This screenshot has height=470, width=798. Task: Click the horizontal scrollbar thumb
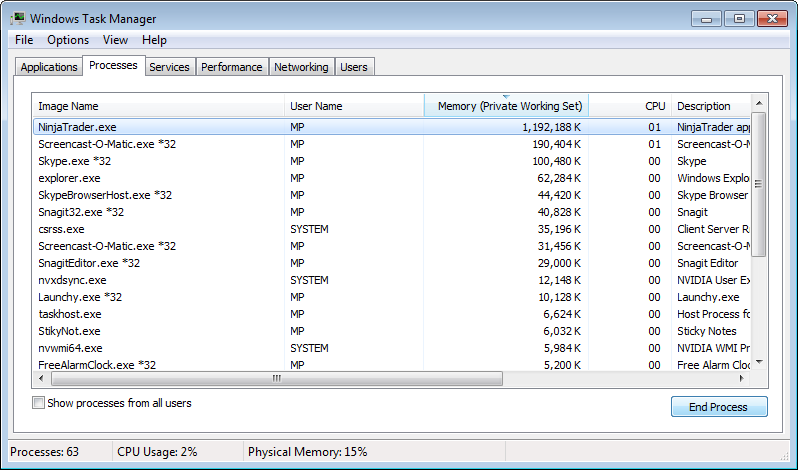(276, 378)
